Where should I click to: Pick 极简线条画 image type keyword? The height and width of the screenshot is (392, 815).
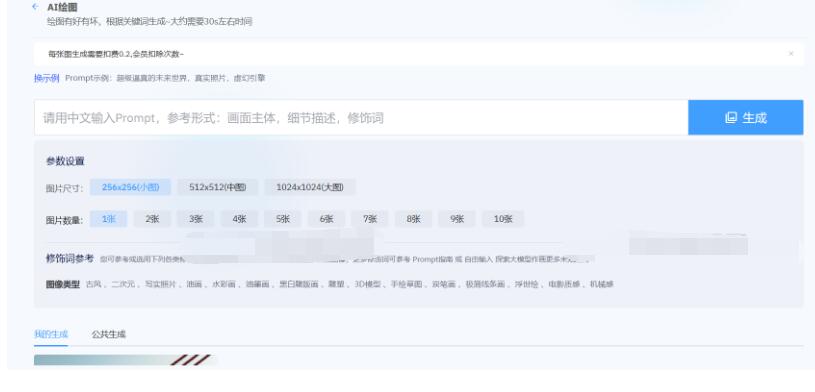485,284
